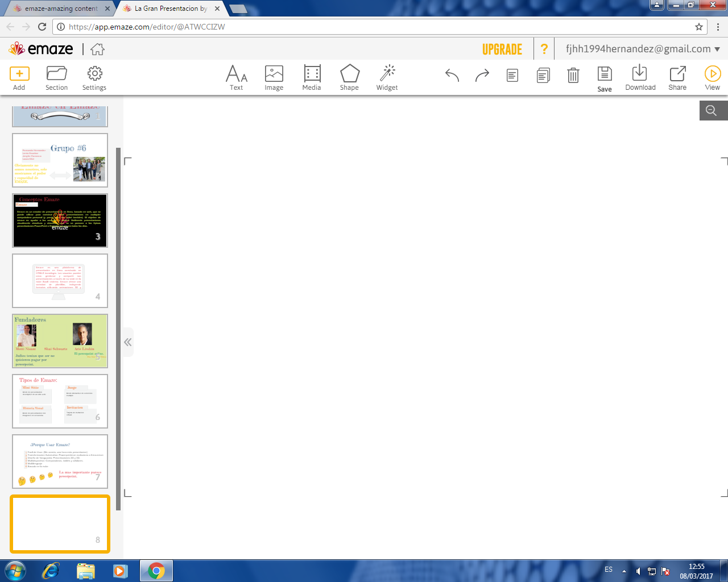Viewport: 728px width, 582px height.
Task: Close the La Gran Presentacion tab
Action: 217,9
